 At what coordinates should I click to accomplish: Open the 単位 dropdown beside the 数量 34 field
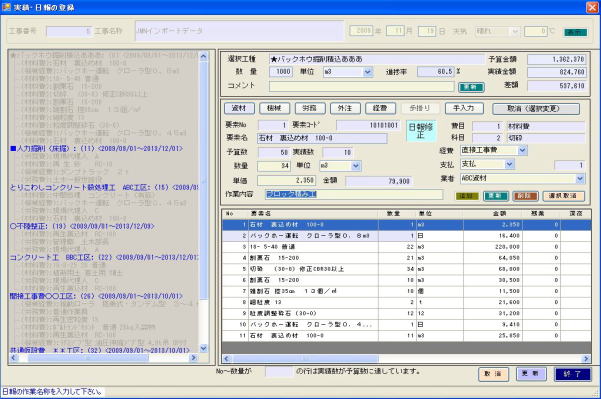[356, 166]
